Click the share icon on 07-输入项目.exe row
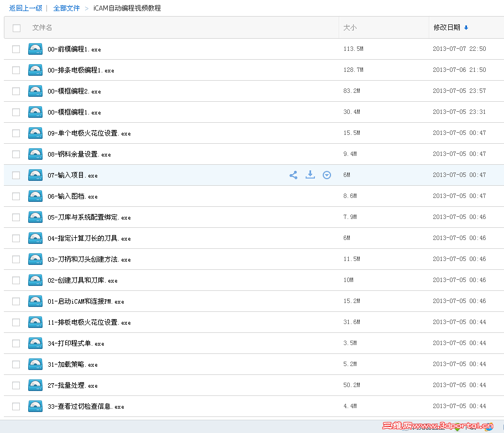Viewport: 504px width, 433px height. [293, 175]
